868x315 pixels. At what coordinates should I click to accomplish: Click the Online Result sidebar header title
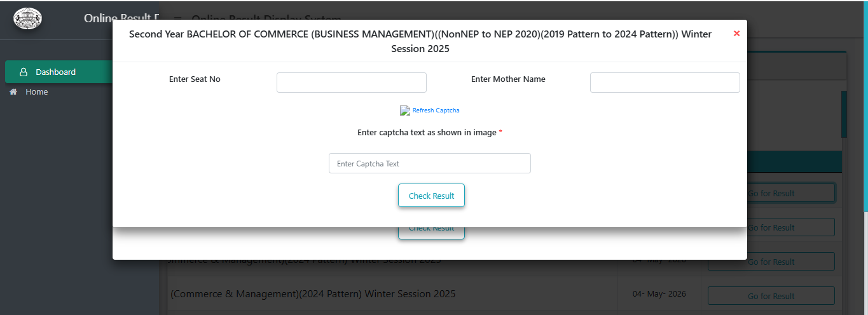[121, 18]
